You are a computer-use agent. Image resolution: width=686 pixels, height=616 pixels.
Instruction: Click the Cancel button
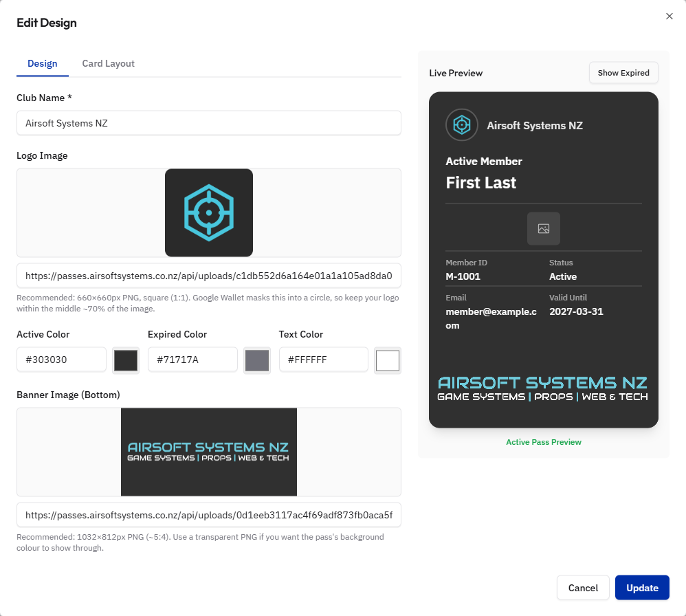(583, 588)
